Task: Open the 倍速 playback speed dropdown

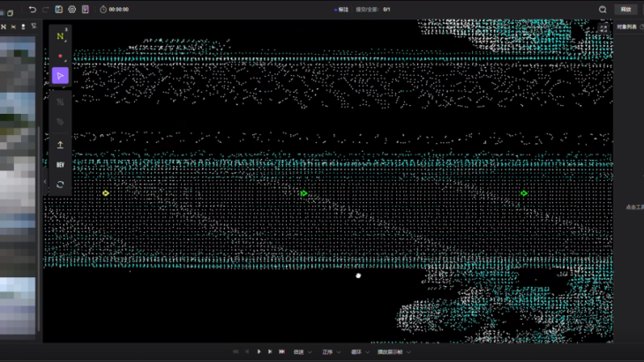Action: pos(302,351)
